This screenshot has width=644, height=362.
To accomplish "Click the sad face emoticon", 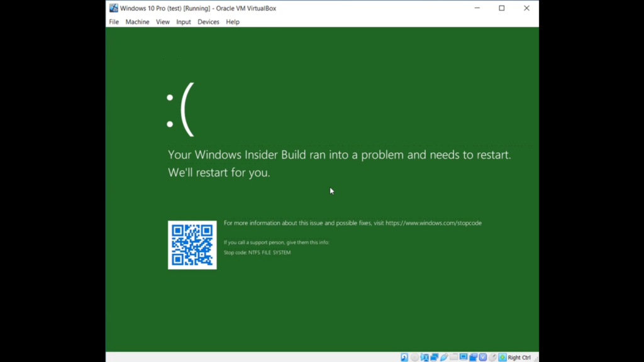I will (x=180, y=109).
